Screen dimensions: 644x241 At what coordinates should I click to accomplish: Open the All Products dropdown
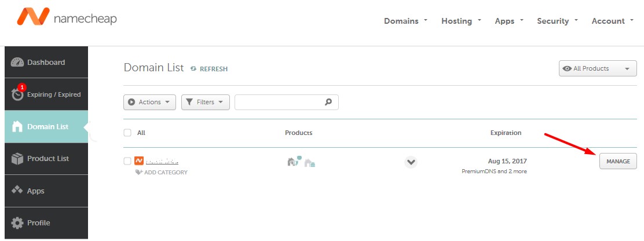coord(598,68)
